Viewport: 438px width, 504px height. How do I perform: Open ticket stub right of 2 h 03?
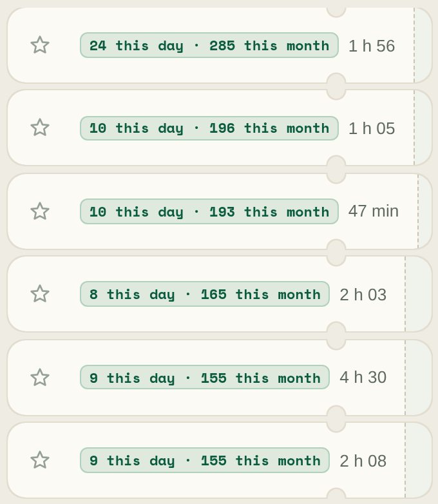click(x=419, y=294)
